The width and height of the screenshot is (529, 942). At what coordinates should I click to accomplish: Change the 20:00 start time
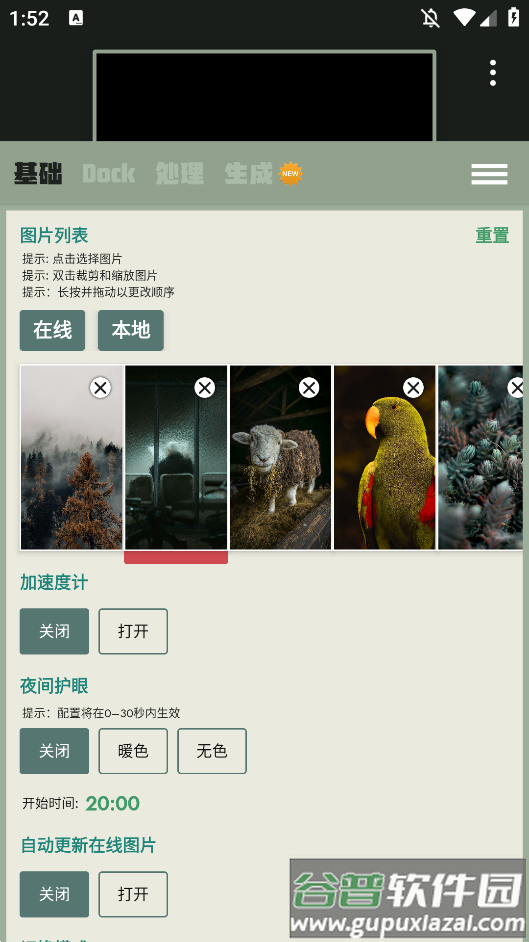113,803
